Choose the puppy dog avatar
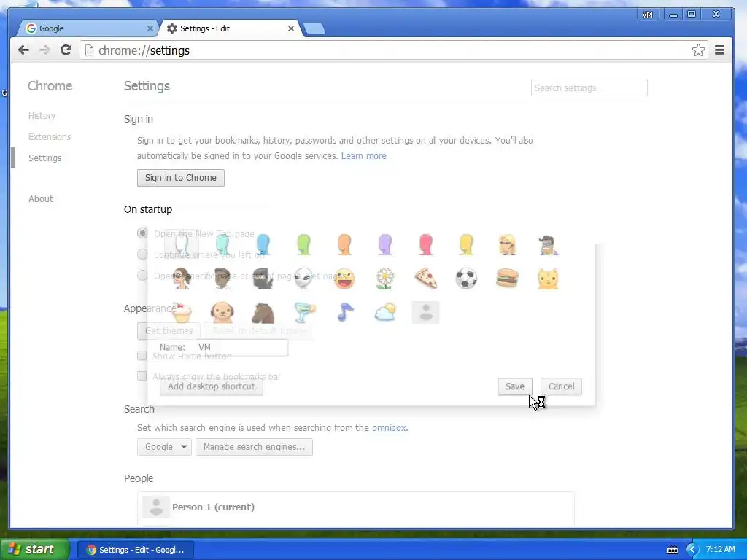The image size is (747, 560). [222, 312]
